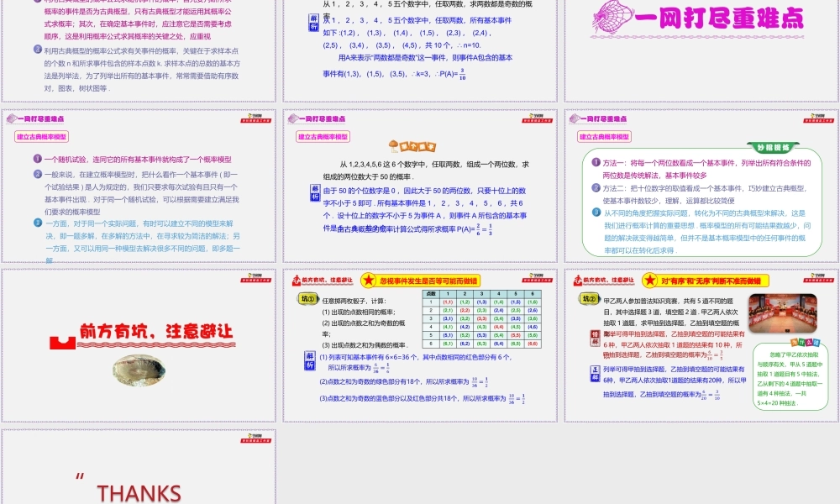The height and width of the screenshot is (504, 840).
Task: Click the 坑① badge on the dice slide
Action: click(x=307, y=297)
